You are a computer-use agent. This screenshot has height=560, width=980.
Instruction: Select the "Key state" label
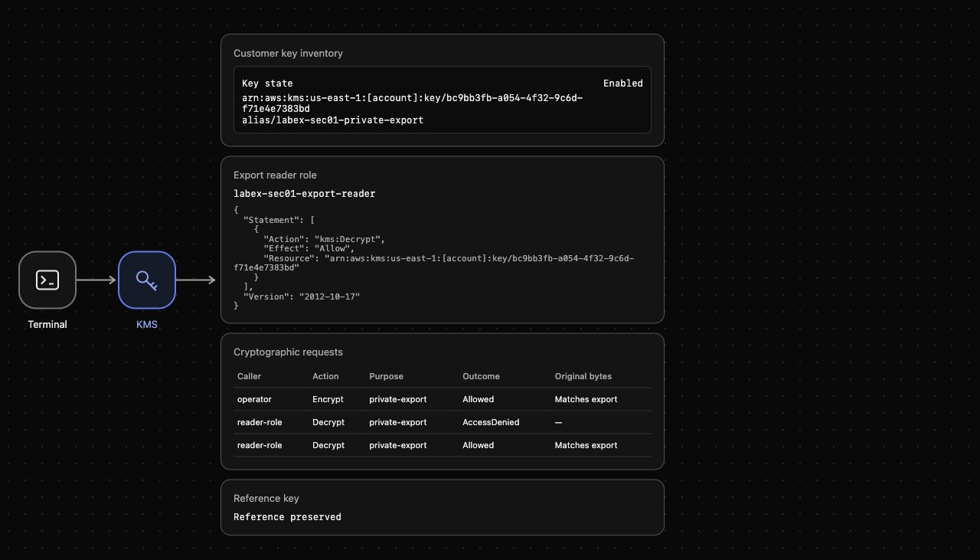[x=267, y=84]
